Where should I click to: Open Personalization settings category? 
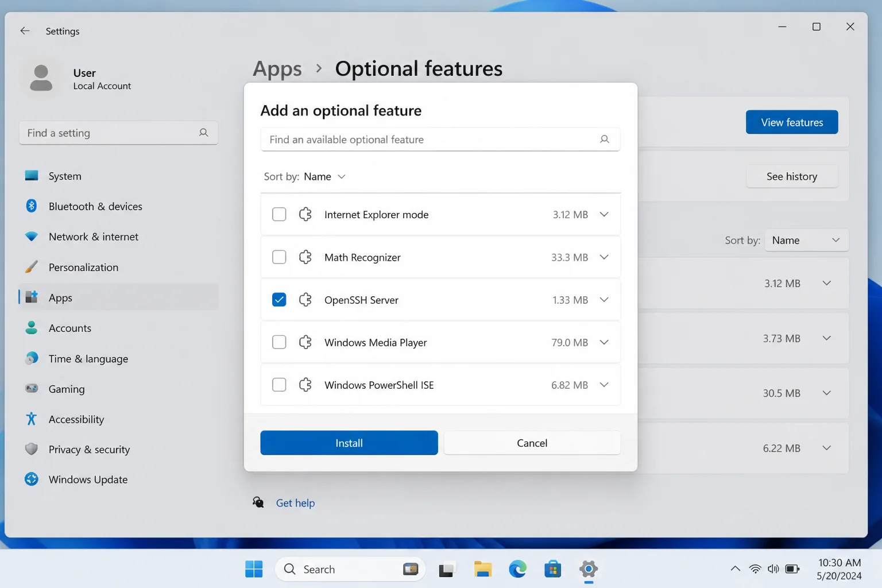(x=119, y=267)
